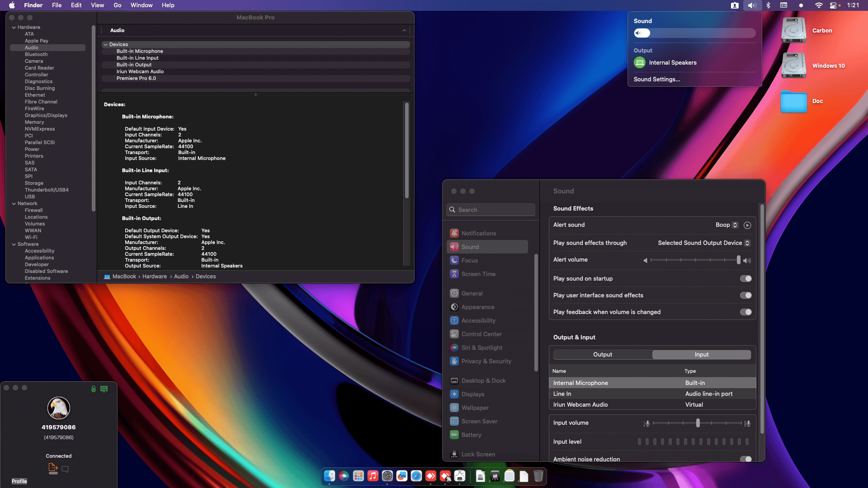This screenshot has height=488, width=868.
Task: Toggle Play sound on startup
Action: (745, 279)
